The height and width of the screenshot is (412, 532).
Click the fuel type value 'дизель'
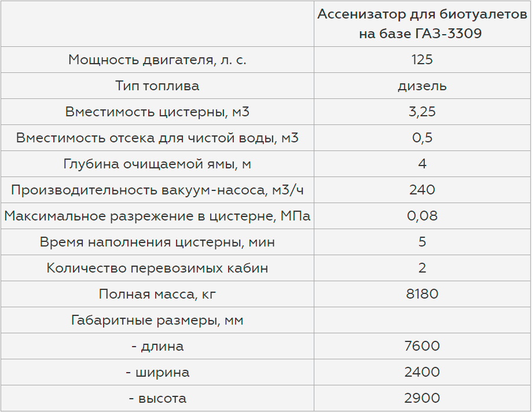click(422, 86)
